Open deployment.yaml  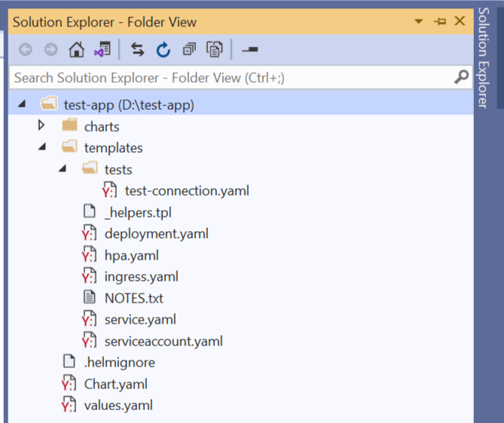click(x=157, y=233)
